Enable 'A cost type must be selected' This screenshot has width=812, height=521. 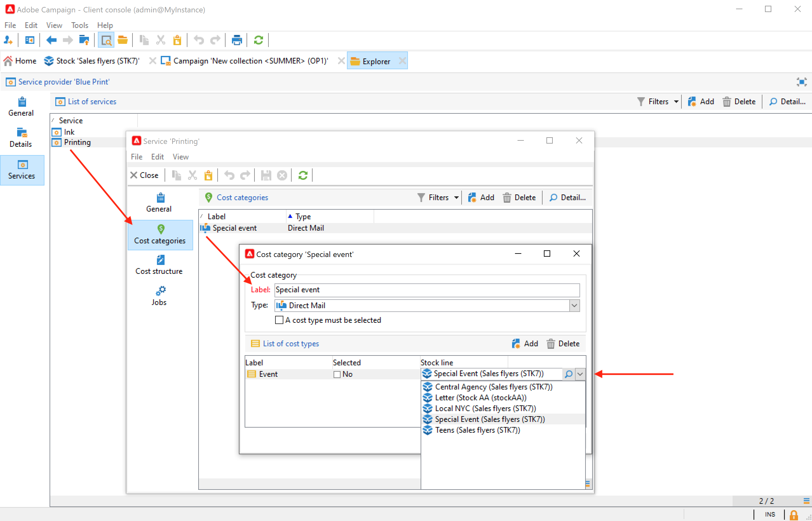pyautogui.click(x=279, y=320)
